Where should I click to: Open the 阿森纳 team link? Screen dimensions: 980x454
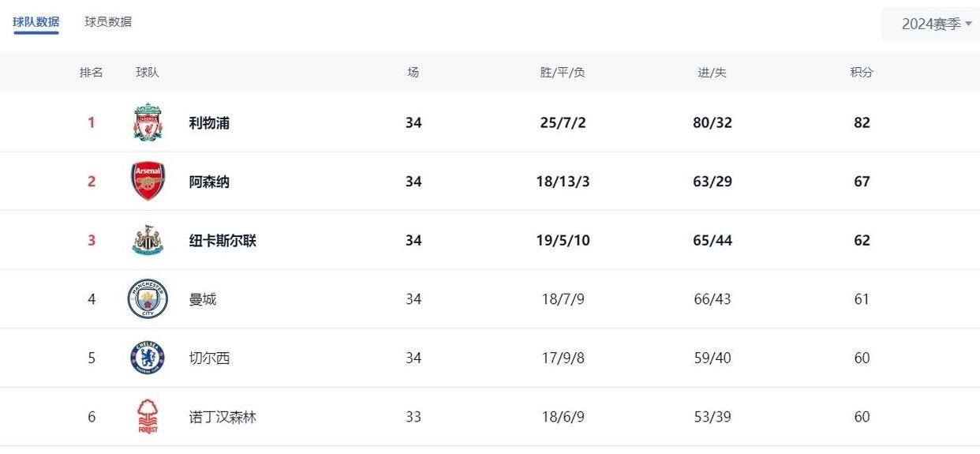tap(209, 182)
